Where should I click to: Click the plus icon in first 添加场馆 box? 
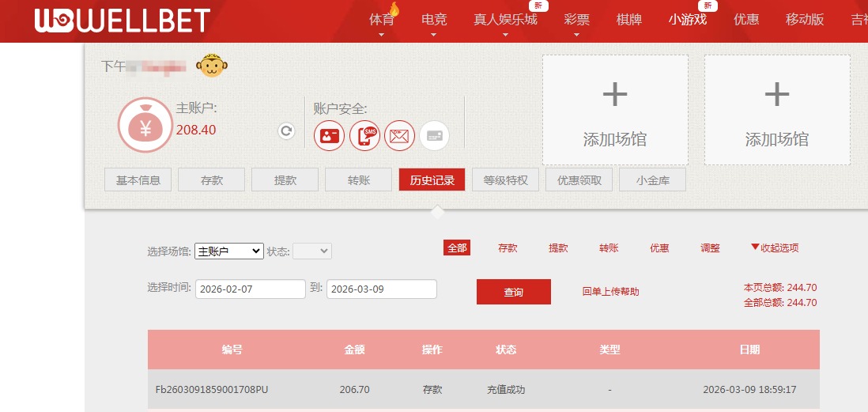click(615, 95)
